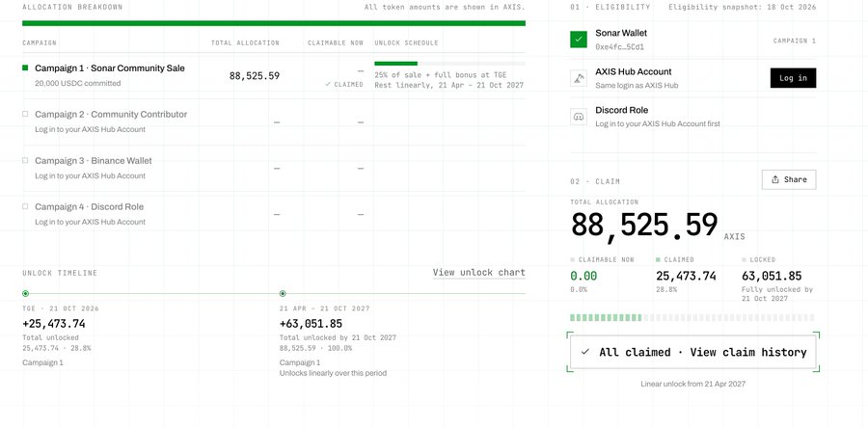Click the CAMPAIGN 1 tag beside Sonar Wallet
868x428 pixels.
click(795, 40)
